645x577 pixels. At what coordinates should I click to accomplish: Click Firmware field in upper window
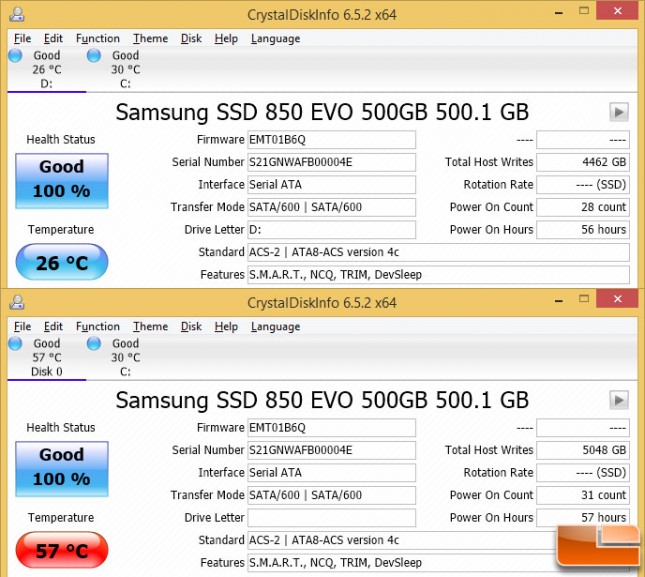click(331, 140)
